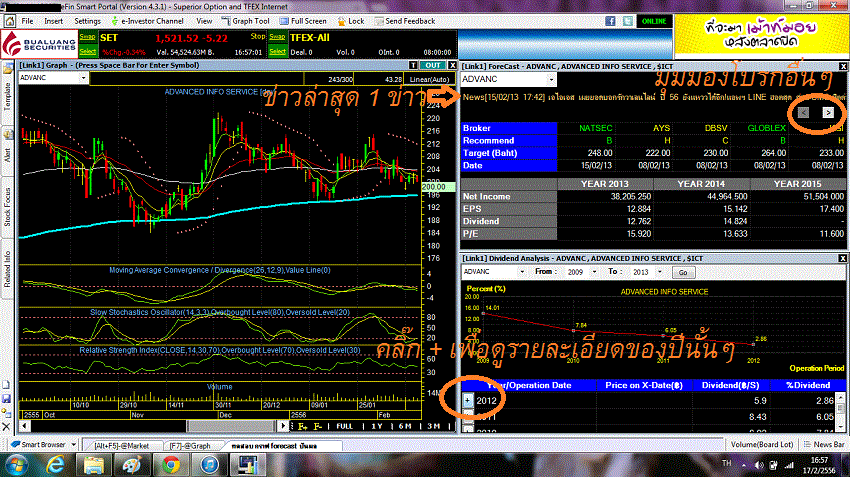Open the Smart Browser dropdown
The width and height of the screenshot is (850, 477).
coord(74,444)
